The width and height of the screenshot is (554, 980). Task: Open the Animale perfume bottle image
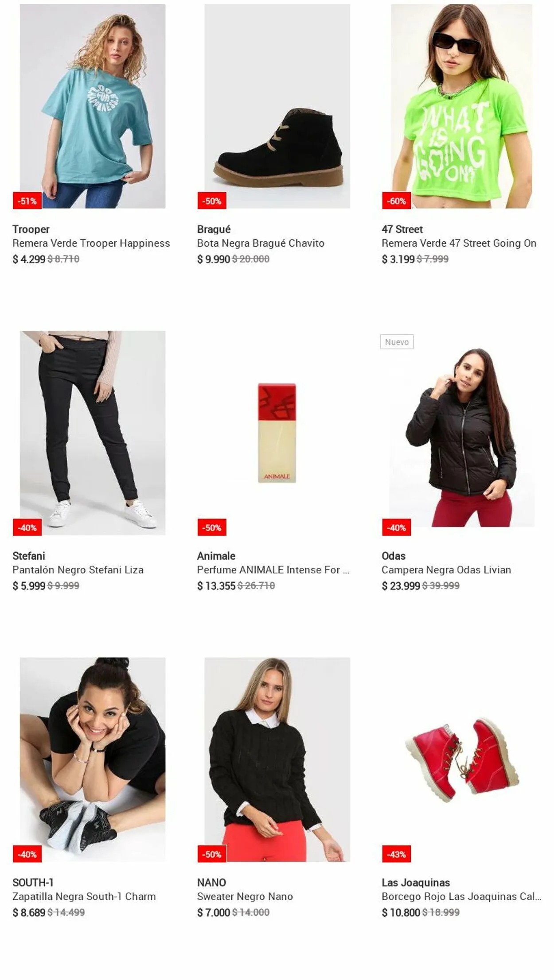click(277, 433)
